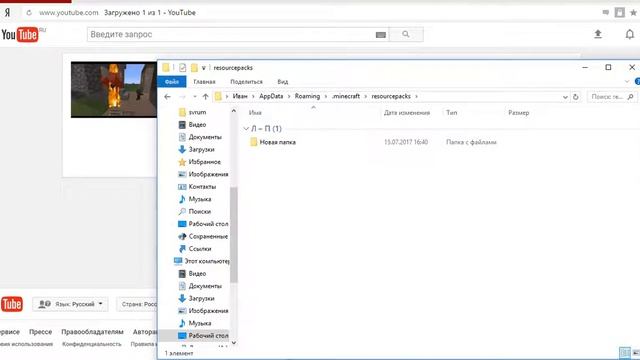Open Избранное in the navigation pane
This screenshot has width=640, height=360.
[200, 162]
